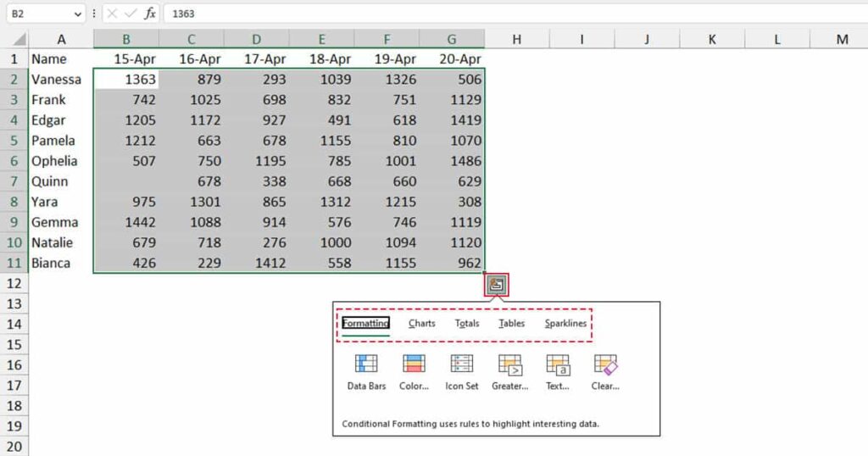Click the Gemma name cell

tap(61, 222)
